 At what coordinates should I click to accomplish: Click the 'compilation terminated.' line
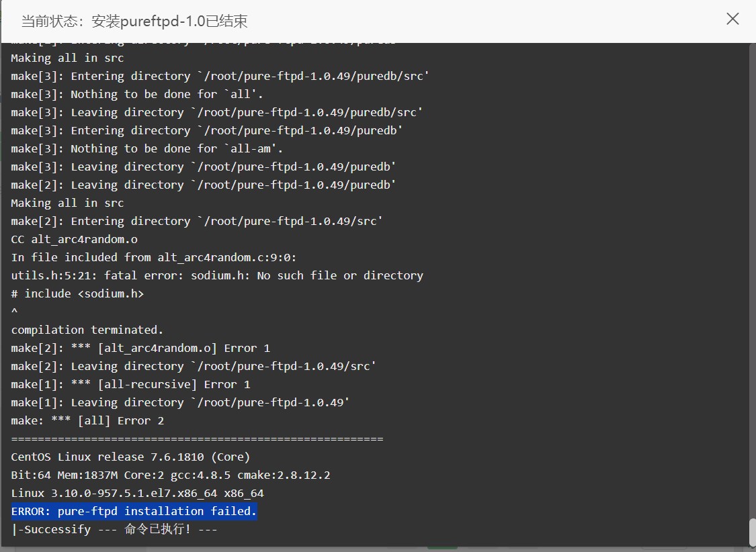(x=87, y=330)
